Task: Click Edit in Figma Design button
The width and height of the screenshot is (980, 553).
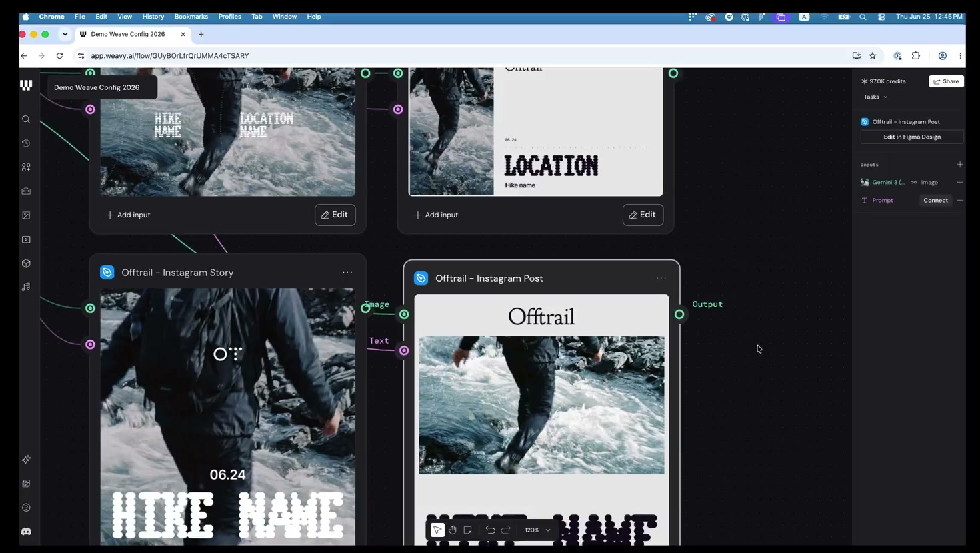Action: tap(912, 137)
